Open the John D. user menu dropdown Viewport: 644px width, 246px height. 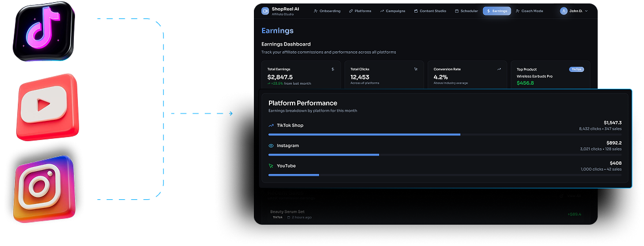coord(587,11)
